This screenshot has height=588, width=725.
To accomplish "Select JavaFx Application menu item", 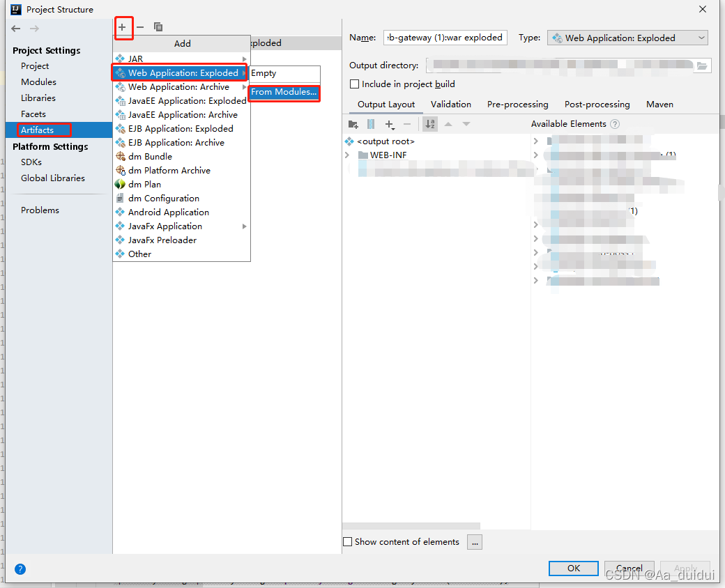I will (x=181, y=226).
